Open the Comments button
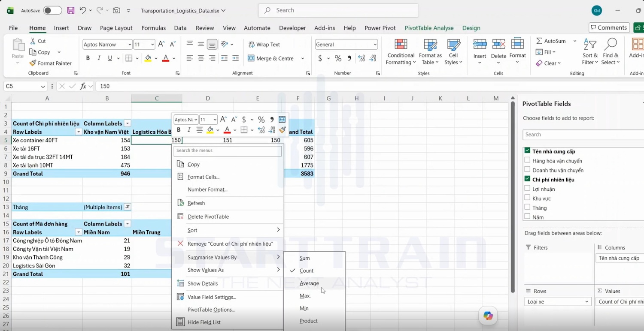 point(609,27)
